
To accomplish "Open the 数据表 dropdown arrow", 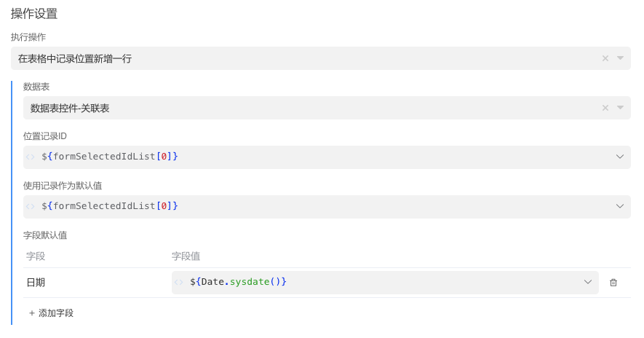I will 620,108.
